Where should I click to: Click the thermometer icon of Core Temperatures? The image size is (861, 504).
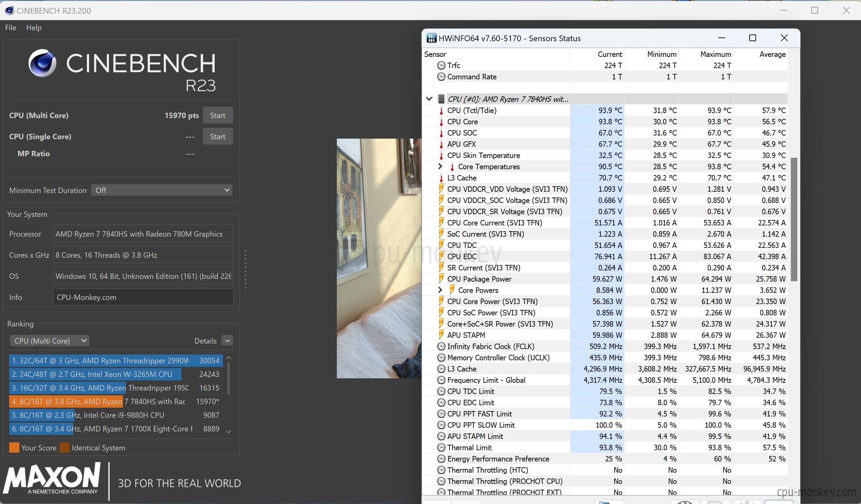click(452, 167)
